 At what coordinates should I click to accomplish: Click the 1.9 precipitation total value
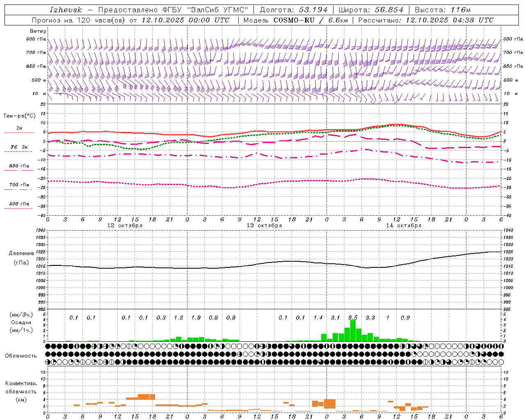point(196,317)
